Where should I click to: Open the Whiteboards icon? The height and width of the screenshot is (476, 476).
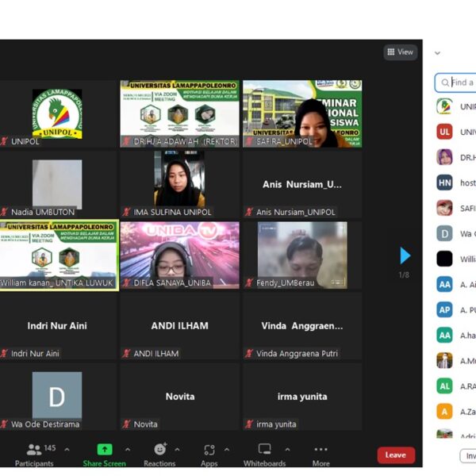[264, 449]
